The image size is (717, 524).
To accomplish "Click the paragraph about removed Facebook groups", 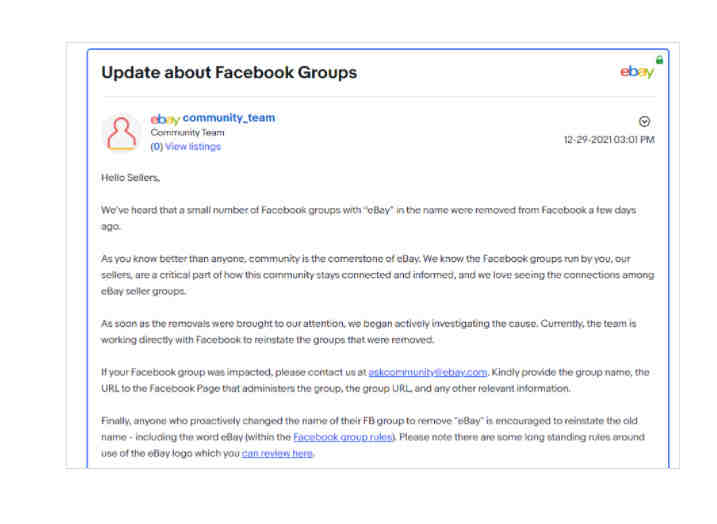I will click(x=369, y=219).
